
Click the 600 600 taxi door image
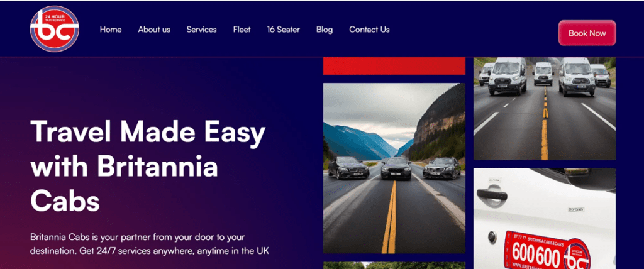point(545,219)
